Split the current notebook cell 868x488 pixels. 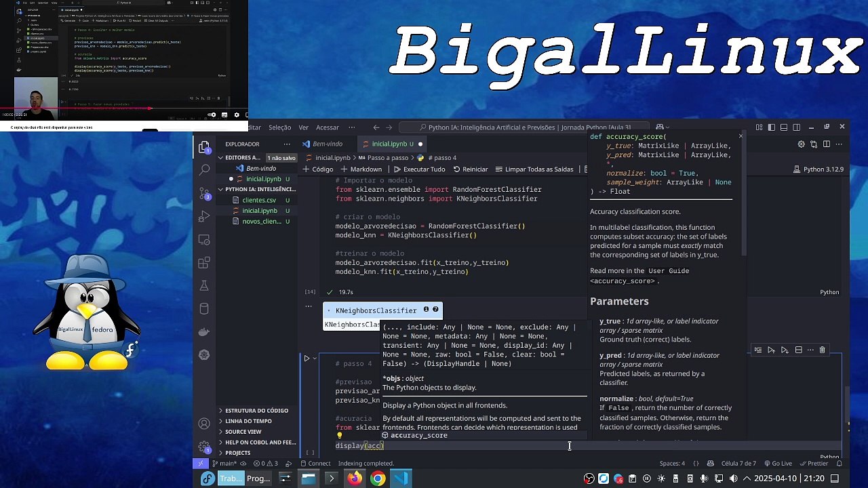click(x=798, y=350)
